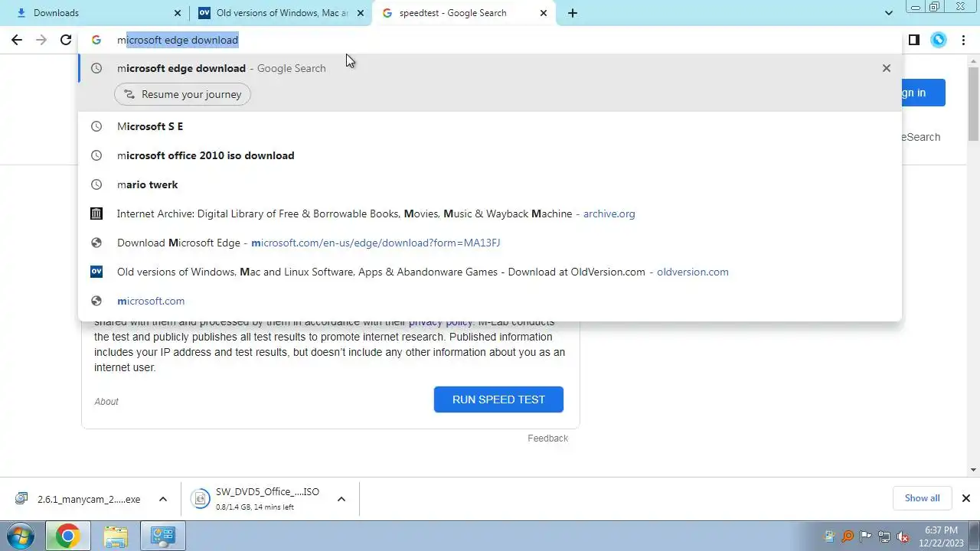Select the mario twerk suggestion
The width and height of the screenshot is (980, 551).
490,184
